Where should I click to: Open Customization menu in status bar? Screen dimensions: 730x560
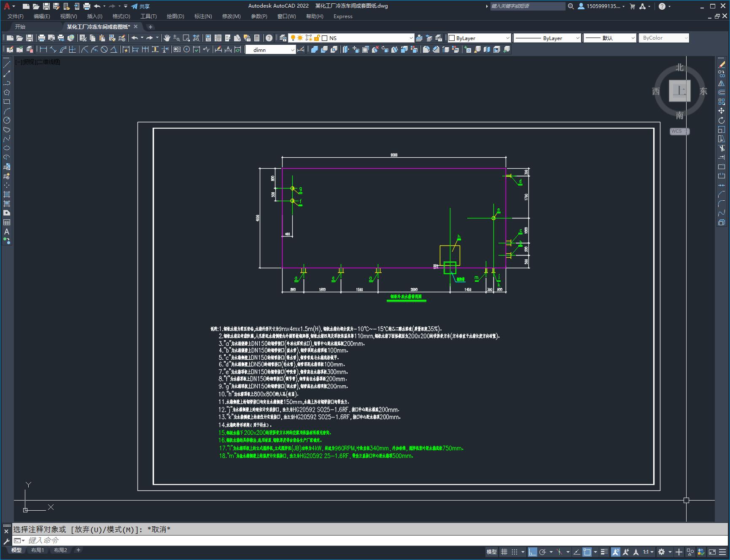point(723,552)
